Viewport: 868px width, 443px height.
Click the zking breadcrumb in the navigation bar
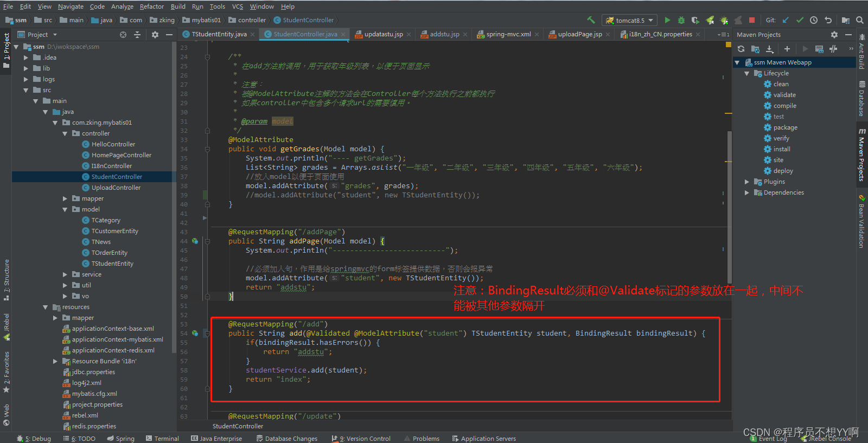[x=162, y=20]
